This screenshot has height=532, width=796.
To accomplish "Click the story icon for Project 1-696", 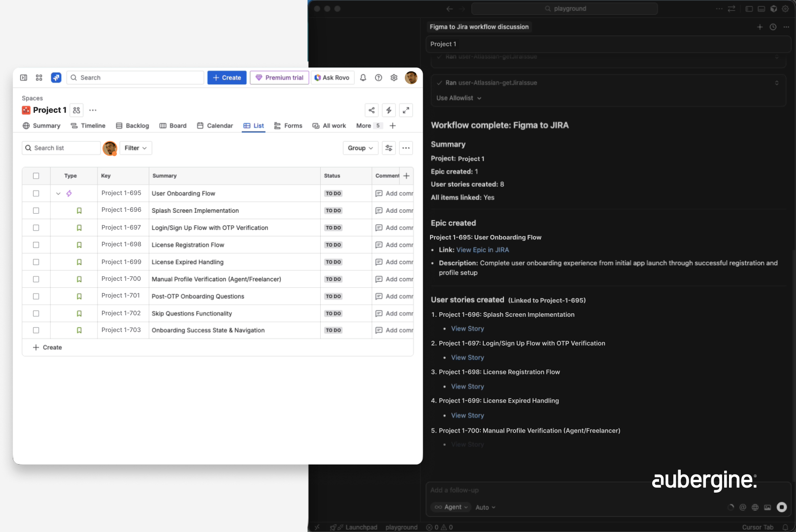I will pos(79,211).
